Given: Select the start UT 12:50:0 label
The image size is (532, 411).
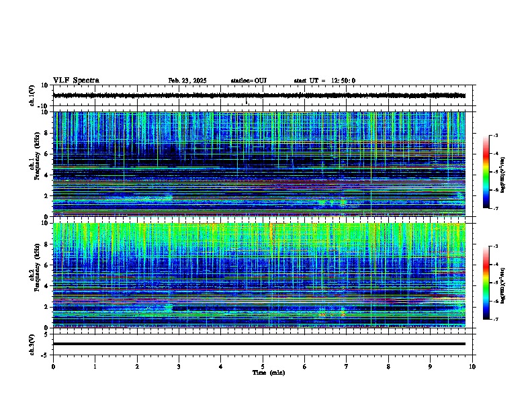Looking at the screenshot, I should [x=324, y=81].
